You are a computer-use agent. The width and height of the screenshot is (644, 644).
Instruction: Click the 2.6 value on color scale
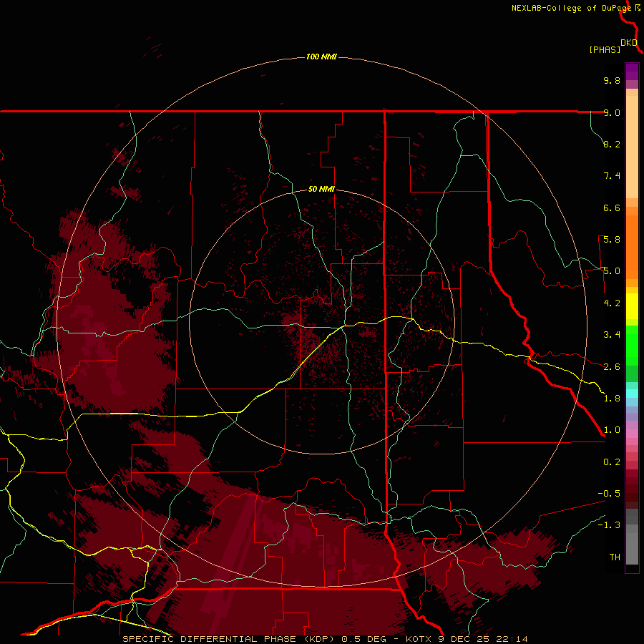(612, 367)
